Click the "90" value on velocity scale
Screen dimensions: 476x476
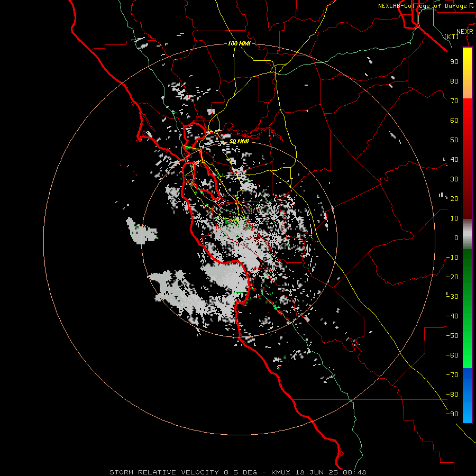(x=454, y=62)
